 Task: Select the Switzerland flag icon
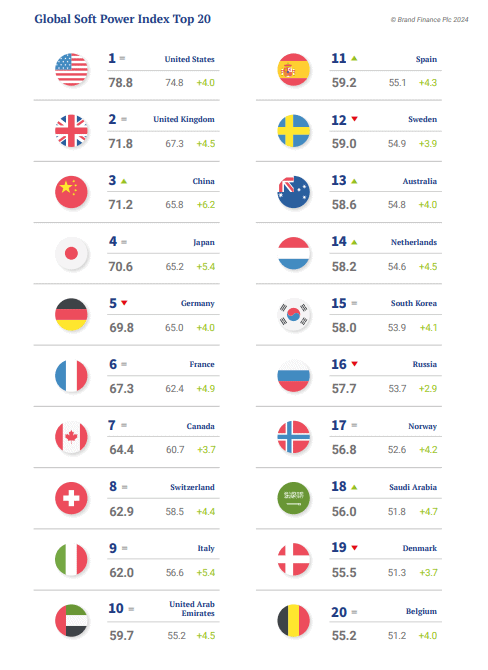click(71, 498)
